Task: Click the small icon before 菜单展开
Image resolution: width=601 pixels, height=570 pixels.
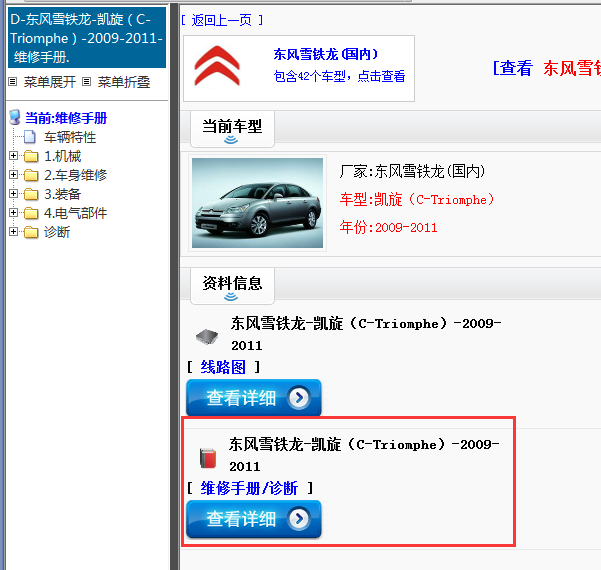Action: [13, 82]
